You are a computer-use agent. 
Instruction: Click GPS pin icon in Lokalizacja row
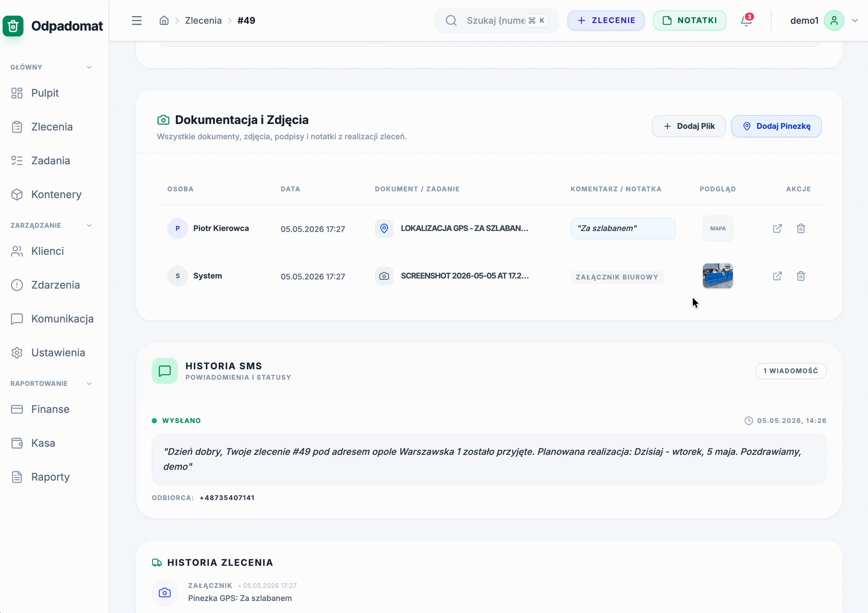[384, 228]
